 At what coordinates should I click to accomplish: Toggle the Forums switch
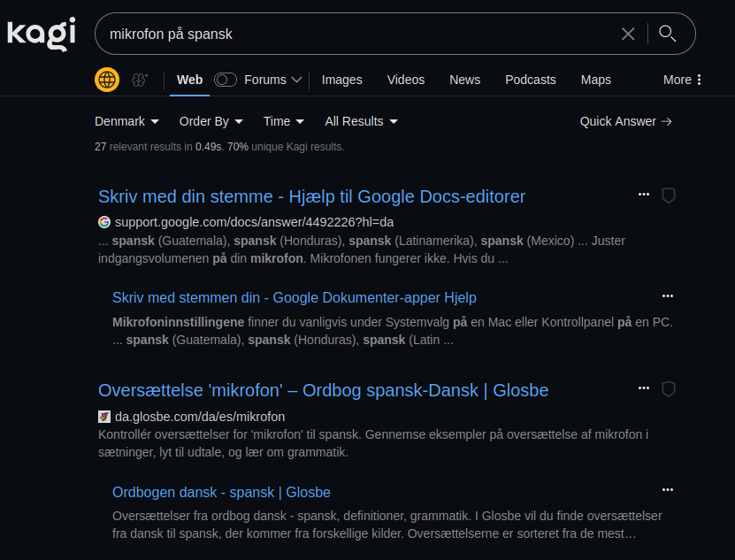point(226,80)
